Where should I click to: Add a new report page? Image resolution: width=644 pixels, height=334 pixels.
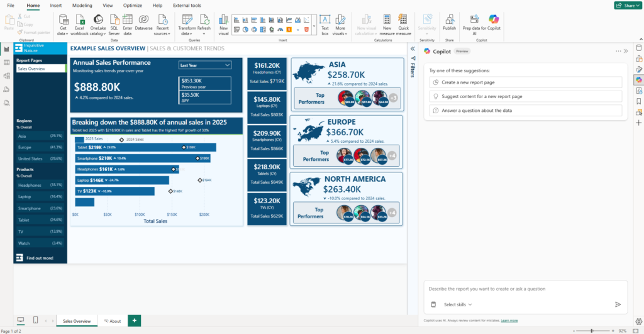point(135,320)
